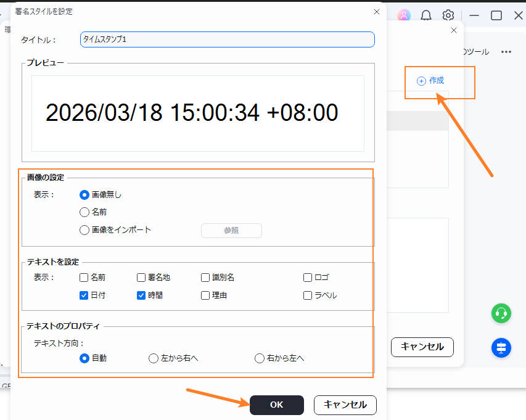The image size is (526, 420).
Task: Uncheck the 時間 checkbox
Action: tap(141, 295)
